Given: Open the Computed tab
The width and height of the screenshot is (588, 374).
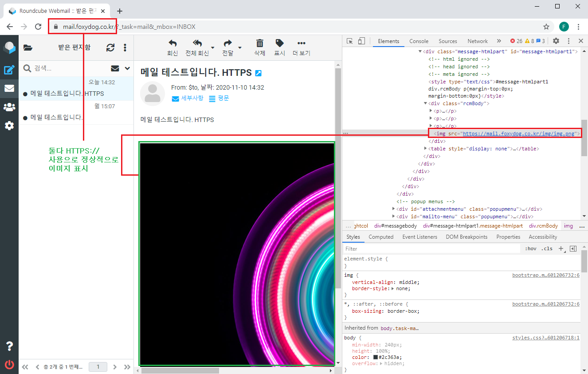Looking at the screenshot, I should pos(381,237).
